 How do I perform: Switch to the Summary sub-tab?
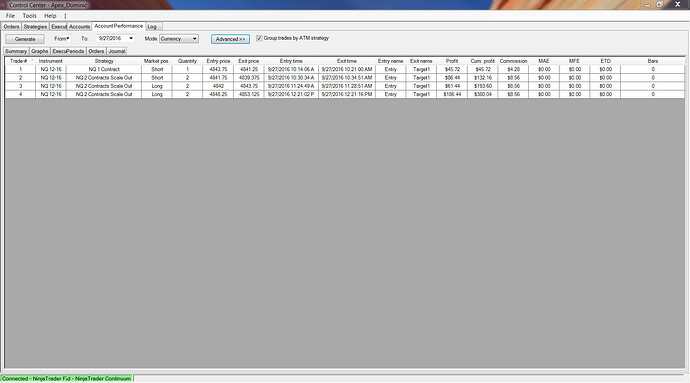click(x=16, y=52)
